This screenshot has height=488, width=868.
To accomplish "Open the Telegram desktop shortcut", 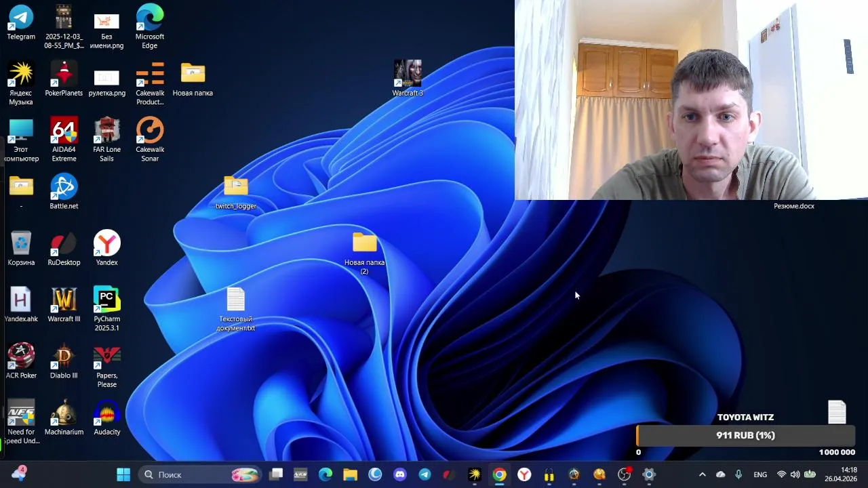I will point(21,22).
